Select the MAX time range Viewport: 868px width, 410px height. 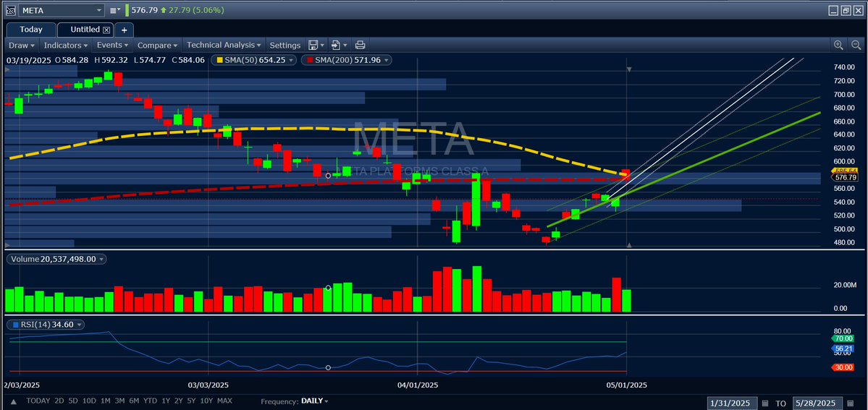224,401
